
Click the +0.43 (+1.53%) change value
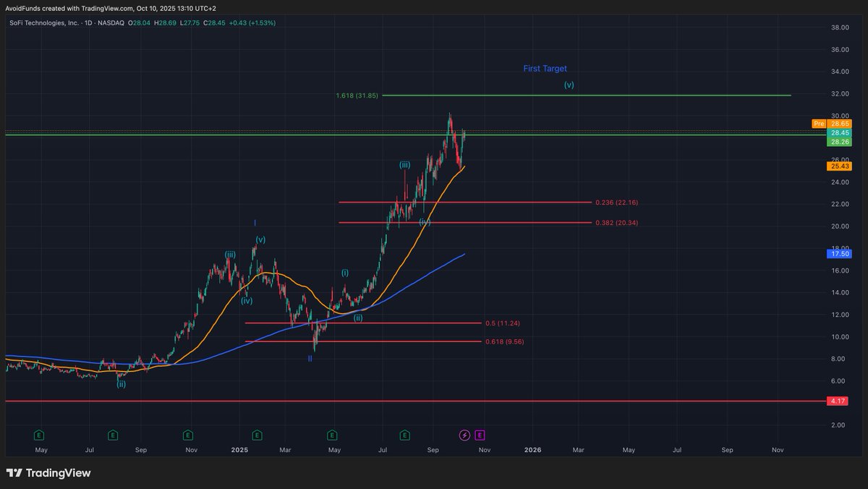pyautogui.click(x=252, y=23)
